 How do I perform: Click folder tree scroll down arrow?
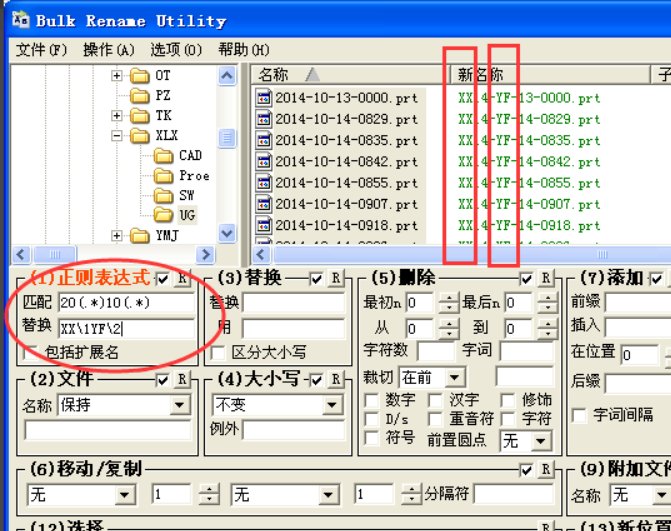point(227,234)
